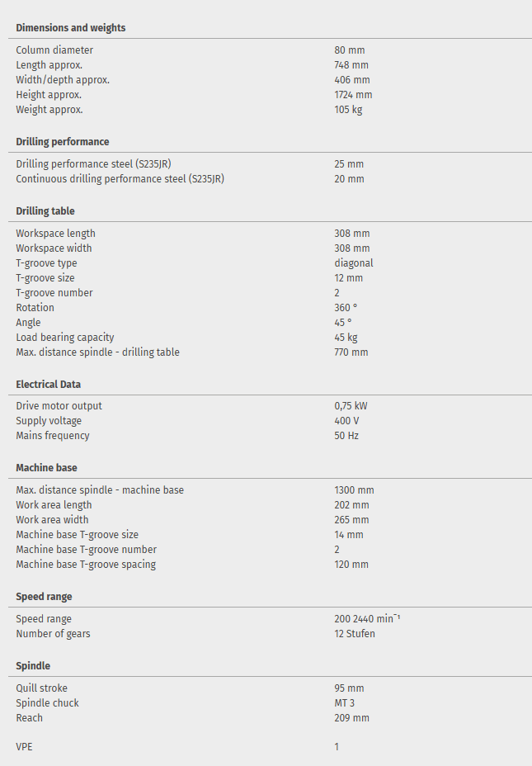Click the Weight approx. row label
Viewport: 532px width, 766px height.
[x=49, y=110]
